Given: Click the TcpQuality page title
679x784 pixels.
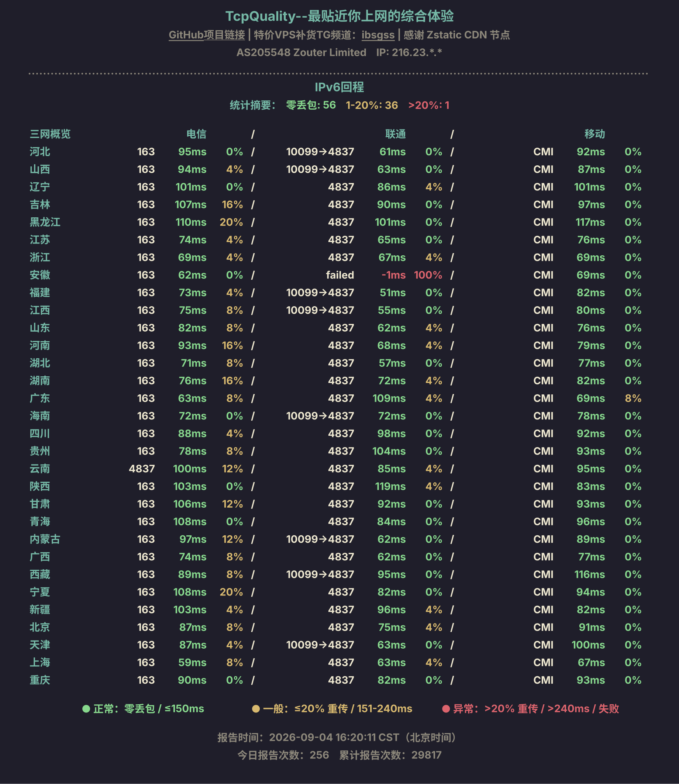Looking at the screenshot, I should [339, 16].
